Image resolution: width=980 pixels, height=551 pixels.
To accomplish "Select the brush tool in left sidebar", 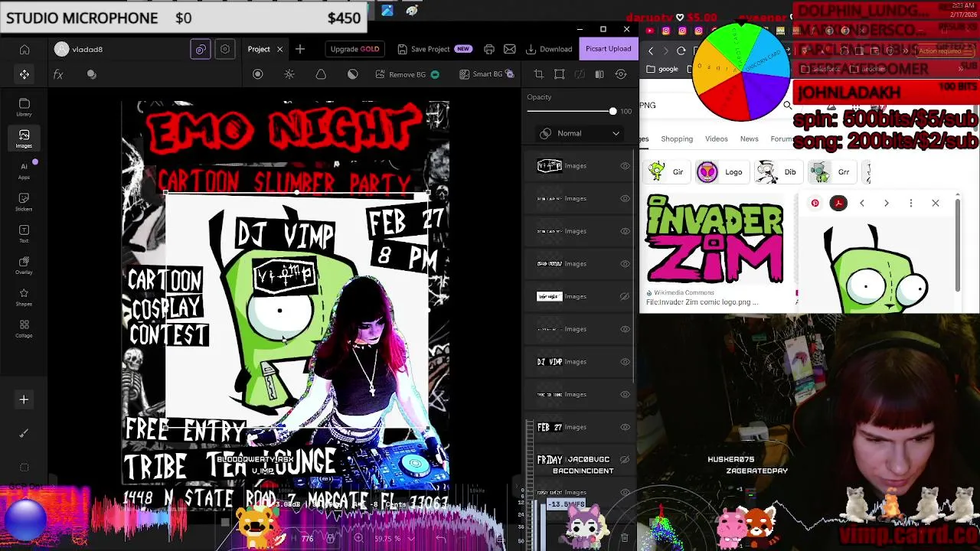I will 24,433.
